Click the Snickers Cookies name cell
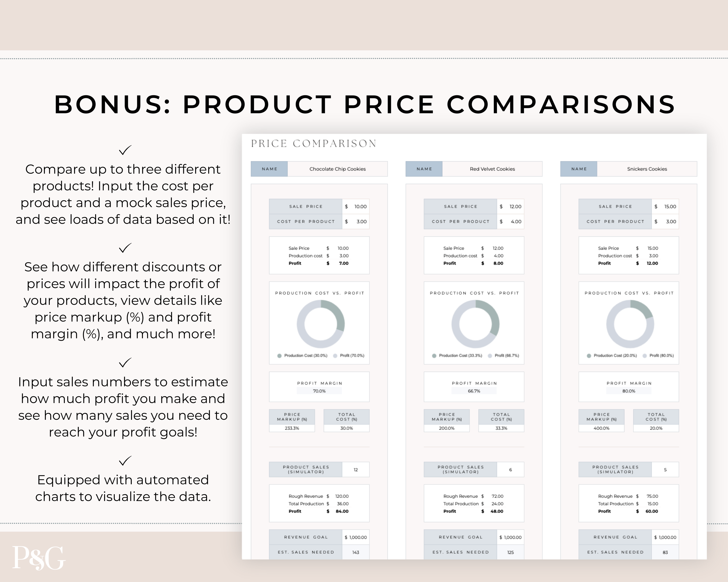Viewport: 728px width, 582px height. click(x=647, y=169)
